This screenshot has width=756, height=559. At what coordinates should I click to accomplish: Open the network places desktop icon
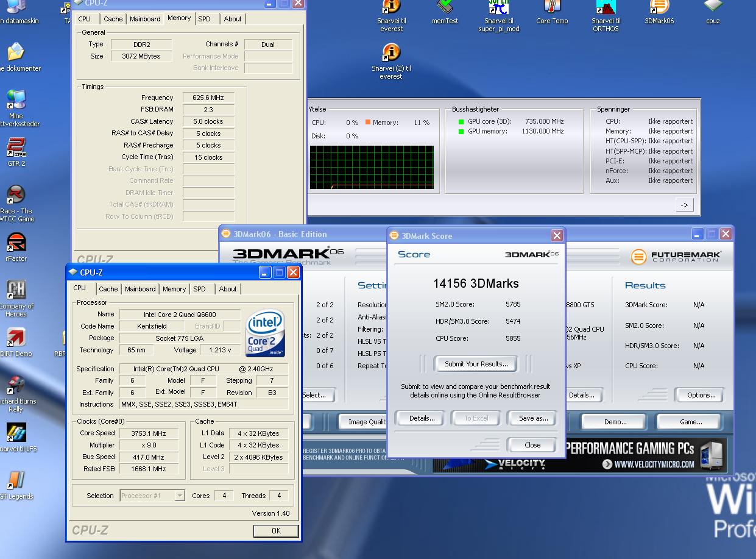click(x=16, y=99)
